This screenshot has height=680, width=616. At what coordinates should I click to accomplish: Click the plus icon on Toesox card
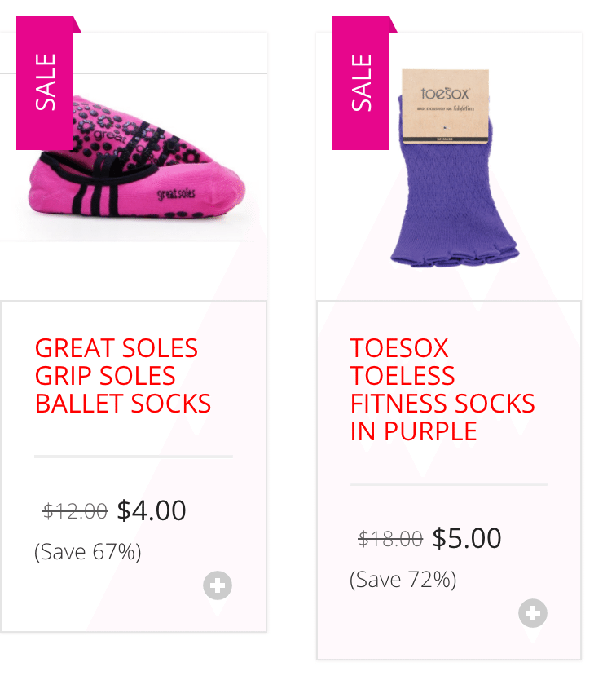point(533,613)
